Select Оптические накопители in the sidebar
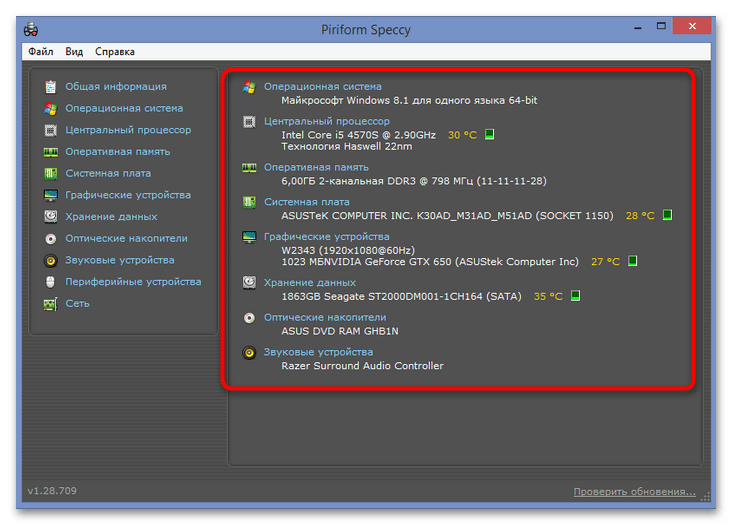Image resolution: width=732 pixels, height=525 pixels. tap(126, 238)
